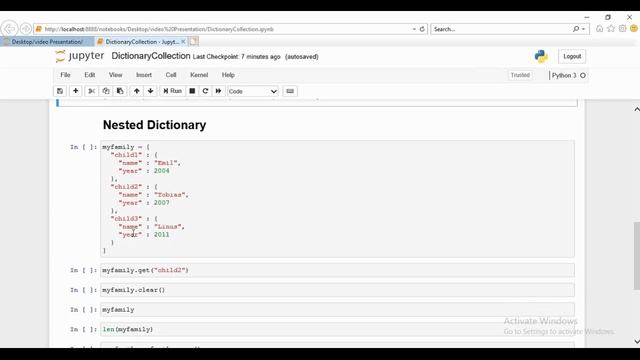
Task: Restart the kernel circular arrow icon
Action: coord(205,91)
